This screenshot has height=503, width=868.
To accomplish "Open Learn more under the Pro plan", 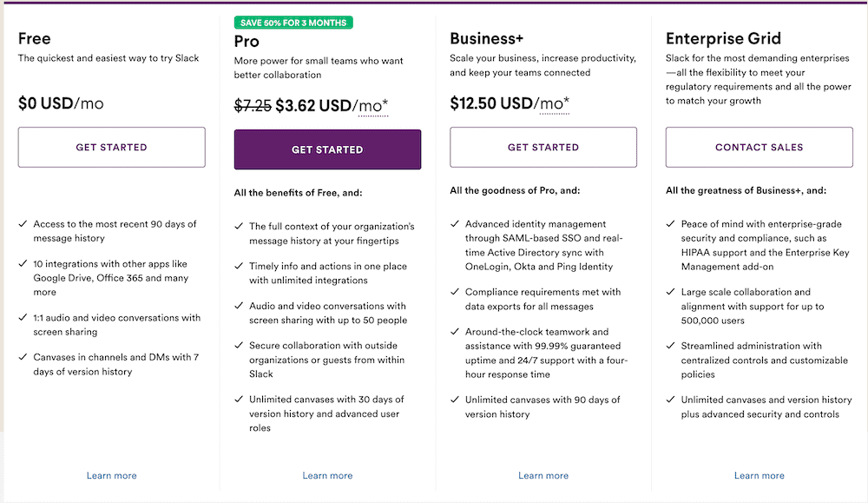I will click(327, 475).
